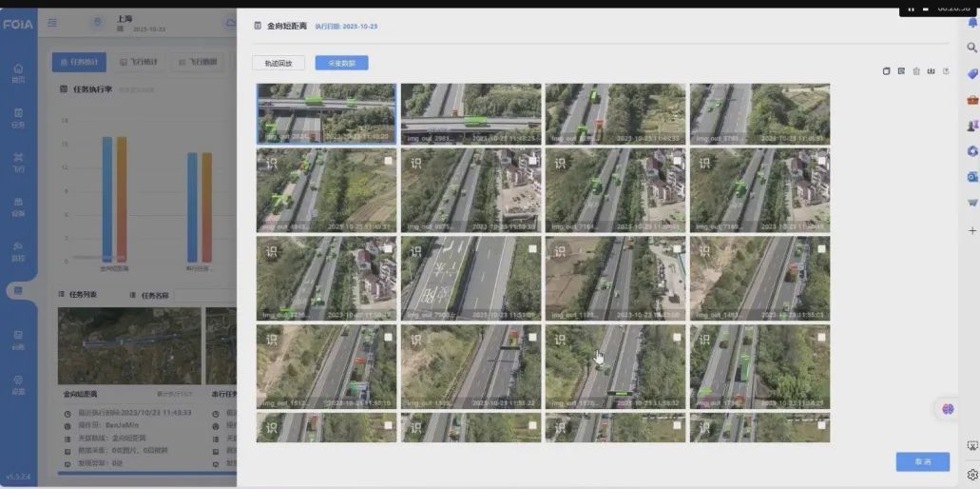The width and height of the screenshot is (980, 489).
Task: Collapse sidebar using the hamburger menu icon
Action: click(x=52, y=23)
